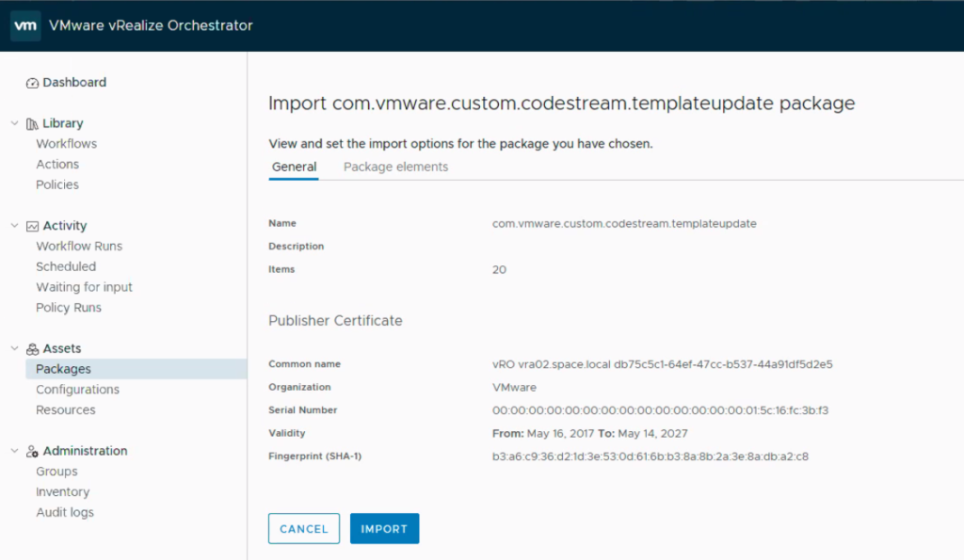The image size is (964, 560).
Task: Click the VMware vm logo icon
Action: pos(25,25)
